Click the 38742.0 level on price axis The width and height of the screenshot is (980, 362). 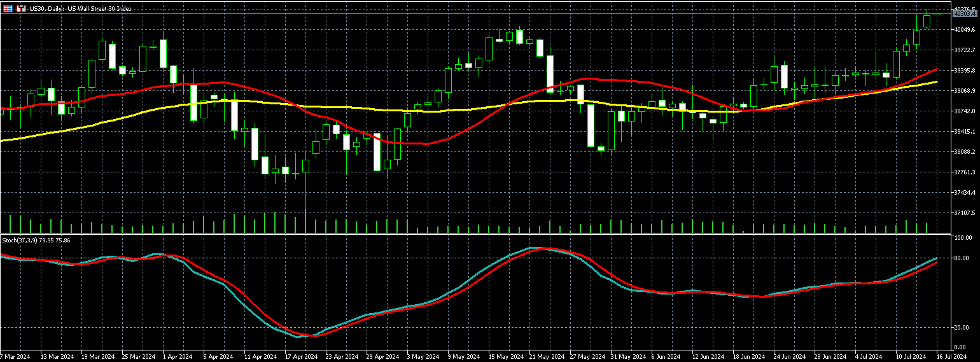coord(965,111)
